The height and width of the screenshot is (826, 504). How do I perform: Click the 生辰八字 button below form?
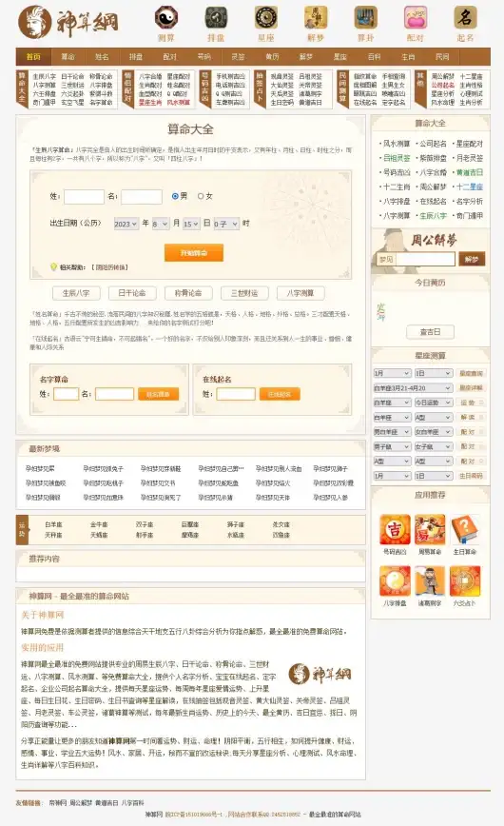pos(76,293)
